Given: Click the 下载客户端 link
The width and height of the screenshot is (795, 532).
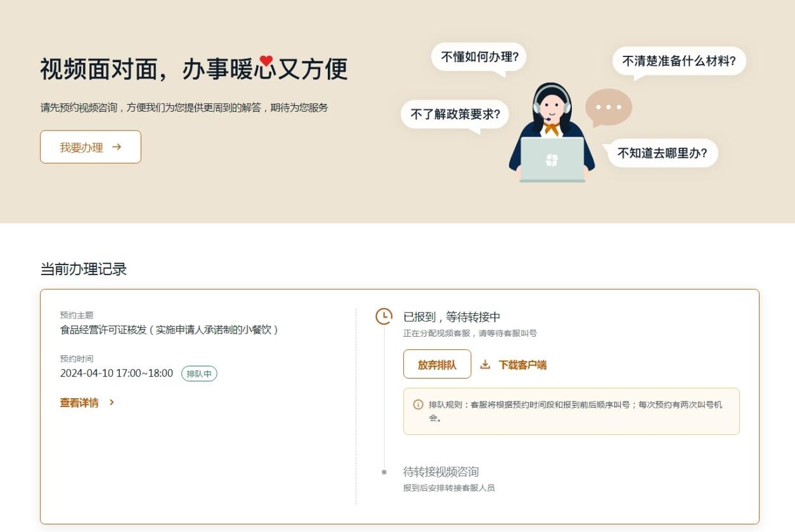Looking at the screenshot, I should pos(522,365).
